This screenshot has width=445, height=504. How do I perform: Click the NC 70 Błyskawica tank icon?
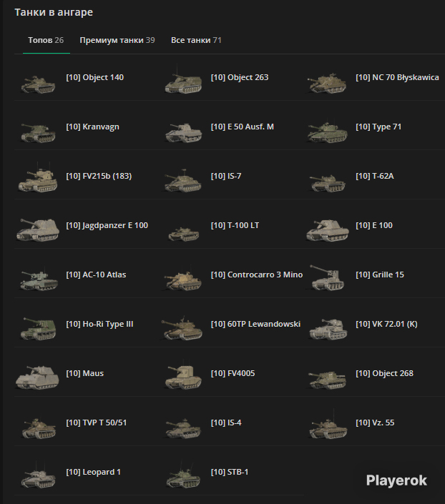(327, 83)
